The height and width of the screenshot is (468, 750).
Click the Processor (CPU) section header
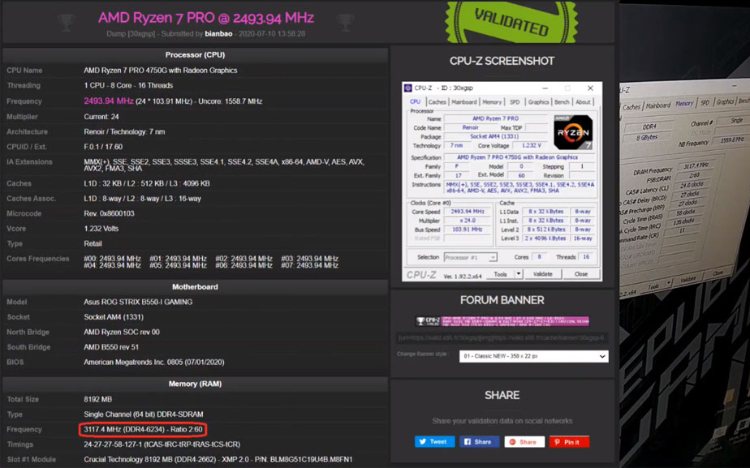tap(195, 55)
